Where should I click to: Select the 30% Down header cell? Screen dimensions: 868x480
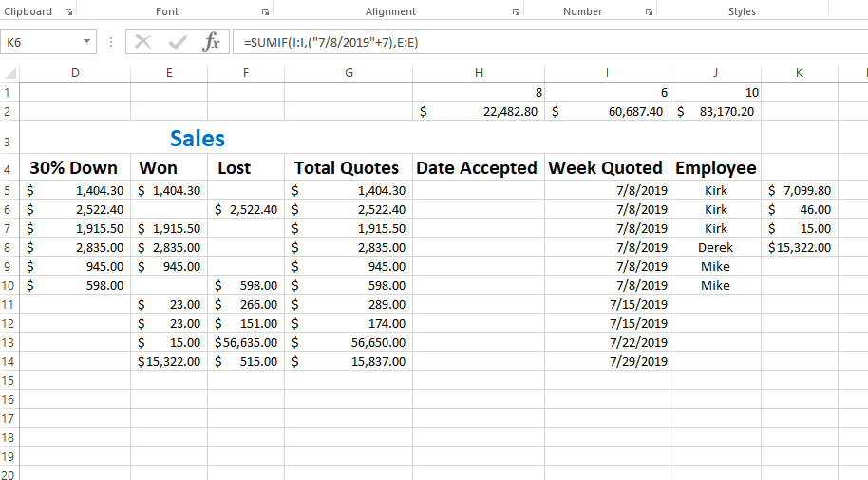(x=75, y=168)
